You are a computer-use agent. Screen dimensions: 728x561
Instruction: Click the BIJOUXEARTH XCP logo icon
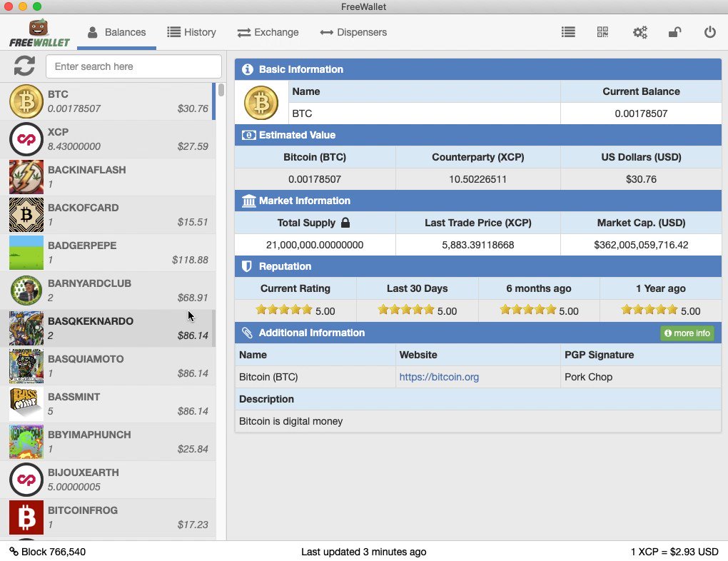point(26,480)
